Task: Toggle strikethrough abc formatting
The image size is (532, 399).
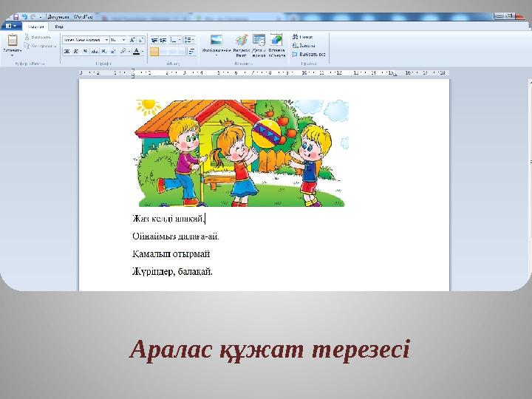Action: (95, 51)
